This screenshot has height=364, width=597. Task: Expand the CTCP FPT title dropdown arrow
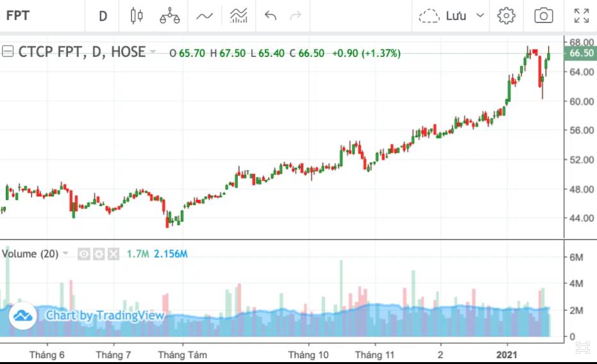pos(153,53)
